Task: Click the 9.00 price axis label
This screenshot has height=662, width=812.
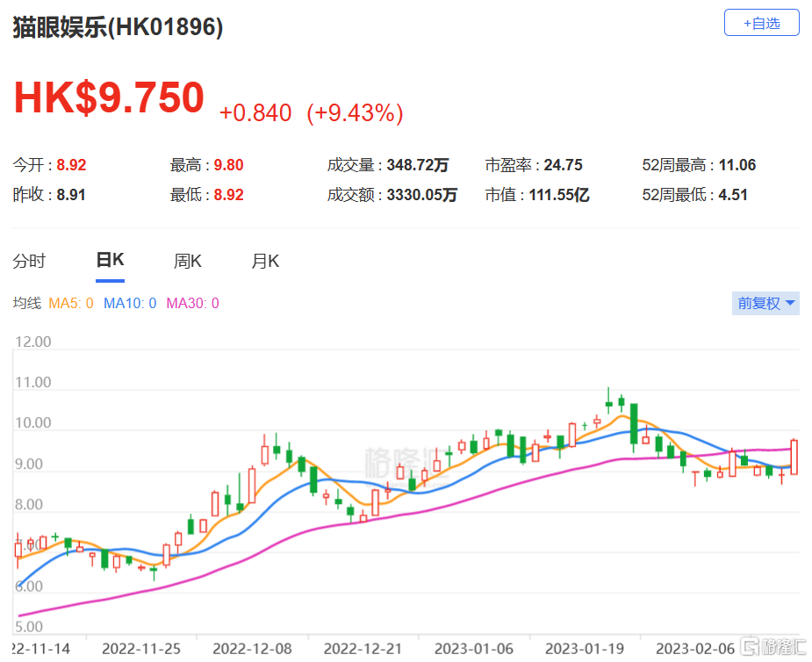Action: pos(28,464)
